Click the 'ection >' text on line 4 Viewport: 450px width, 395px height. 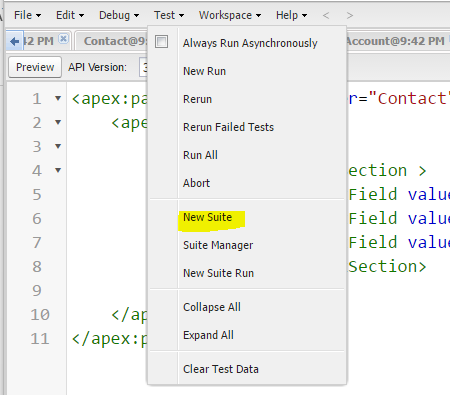tap(387, 170)
